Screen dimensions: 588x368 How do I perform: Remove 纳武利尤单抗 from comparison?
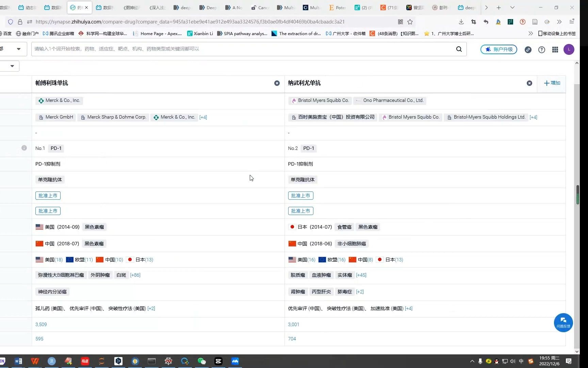coord(529,83)
